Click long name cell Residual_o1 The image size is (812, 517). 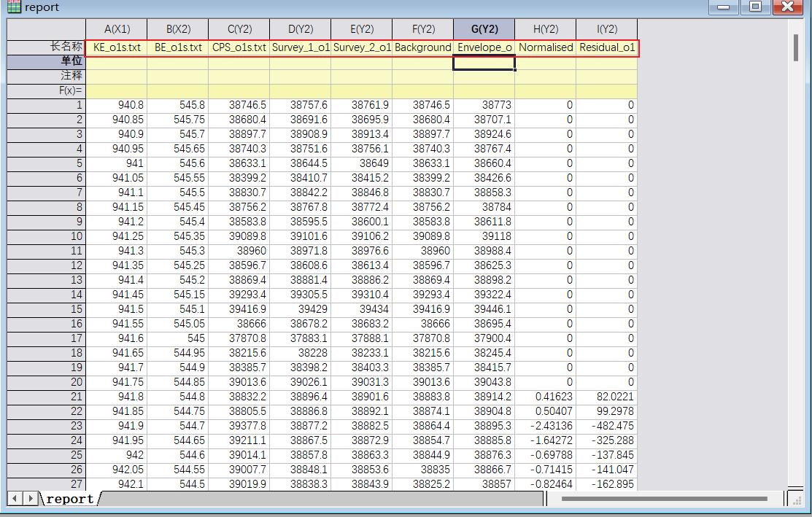[x=606, y=47]
